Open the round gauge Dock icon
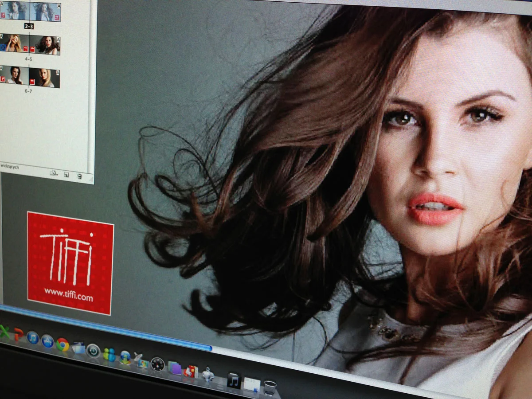This screenshot has height=399, width=532. [157, 364]
